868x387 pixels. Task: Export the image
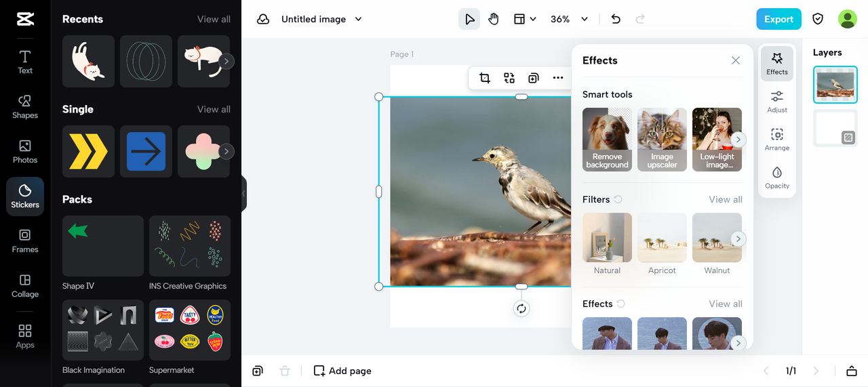pos(778,19)
